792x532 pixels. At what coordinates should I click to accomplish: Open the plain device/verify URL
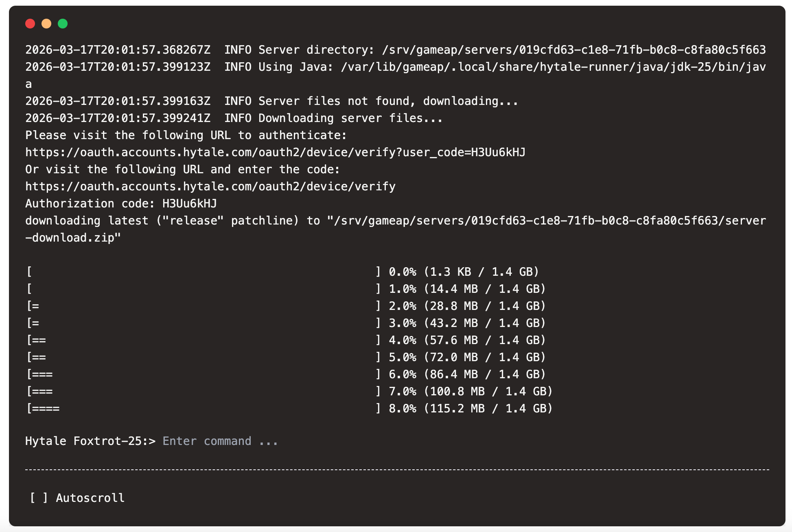(210, 187)
